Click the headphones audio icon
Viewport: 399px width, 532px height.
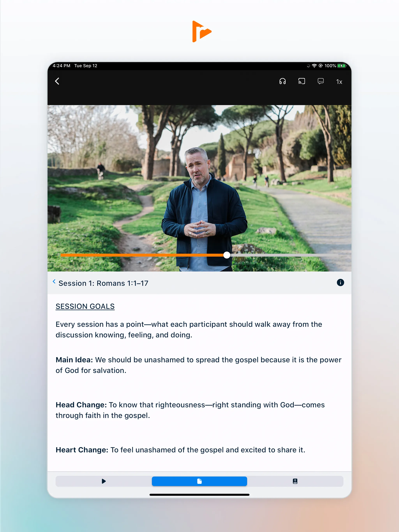[x=283, y=81]
